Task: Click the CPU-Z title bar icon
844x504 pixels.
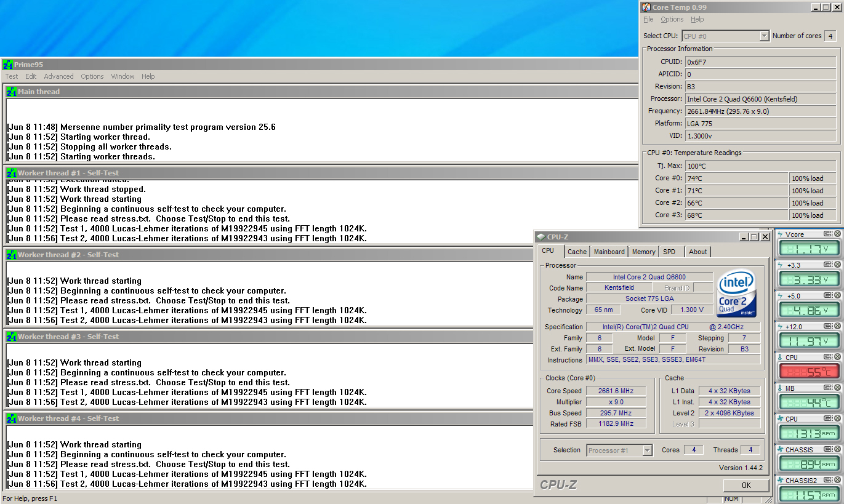Action: (541, 236)
